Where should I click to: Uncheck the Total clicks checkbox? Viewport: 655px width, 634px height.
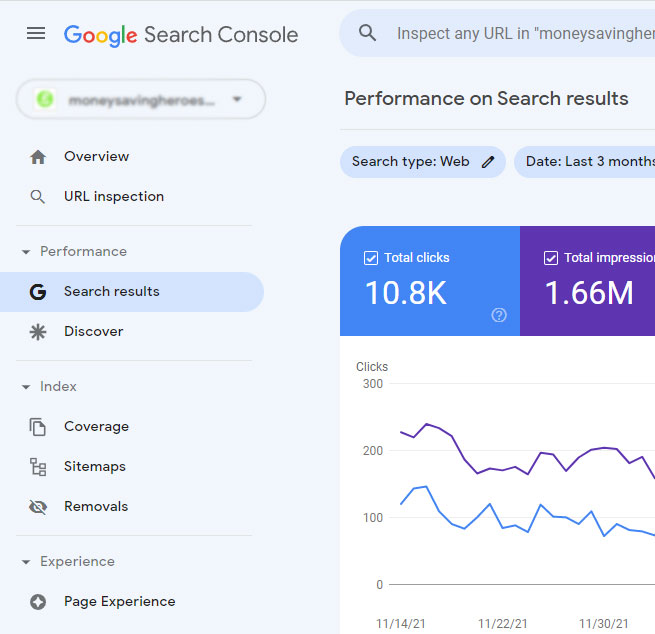(x=371, y=258)
